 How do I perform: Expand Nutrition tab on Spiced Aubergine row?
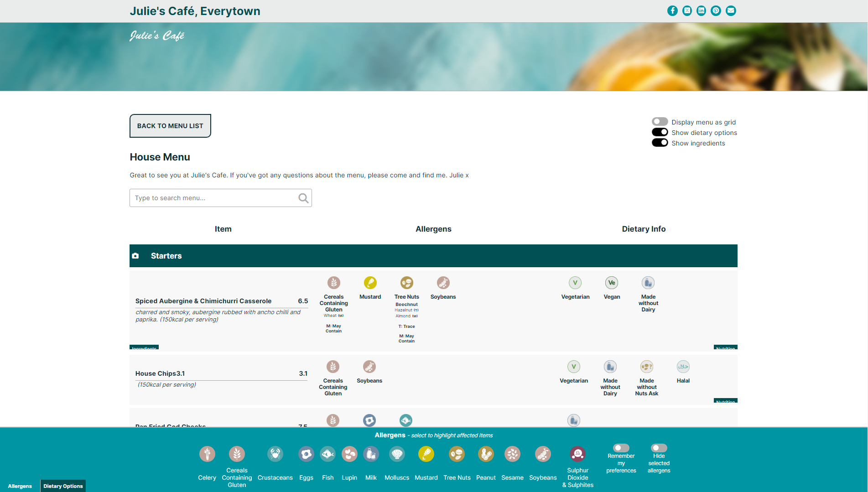point(725,347)
